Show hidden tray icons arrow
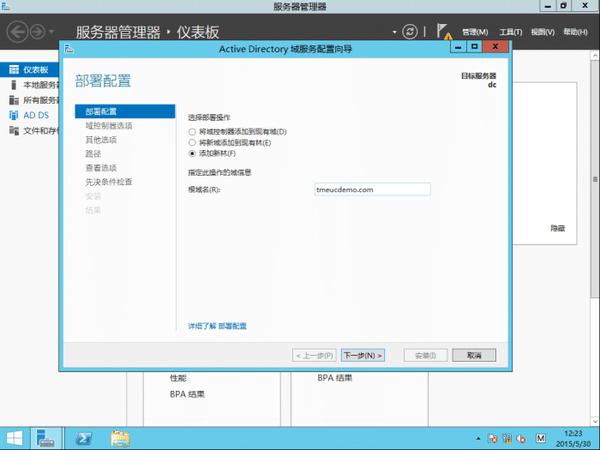Screen dimensions: 600x450 coord(478,439)
